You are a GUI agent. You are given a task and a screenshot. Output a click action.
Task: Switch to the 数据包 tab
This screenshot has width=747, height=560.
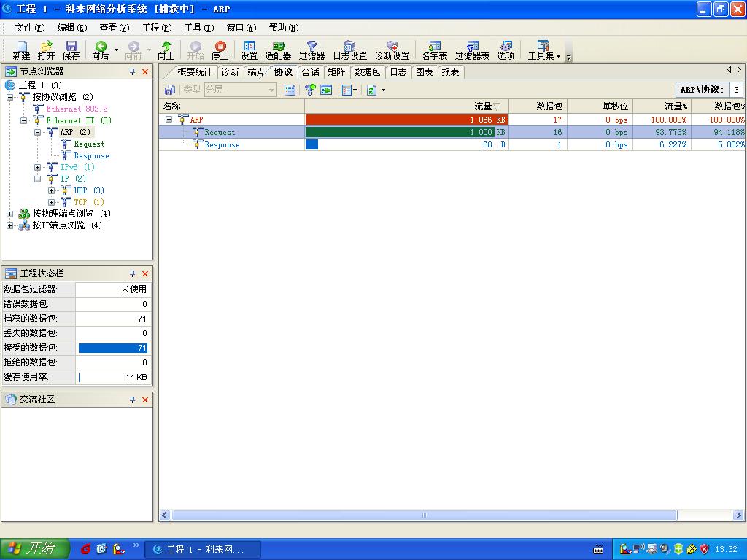367,71
